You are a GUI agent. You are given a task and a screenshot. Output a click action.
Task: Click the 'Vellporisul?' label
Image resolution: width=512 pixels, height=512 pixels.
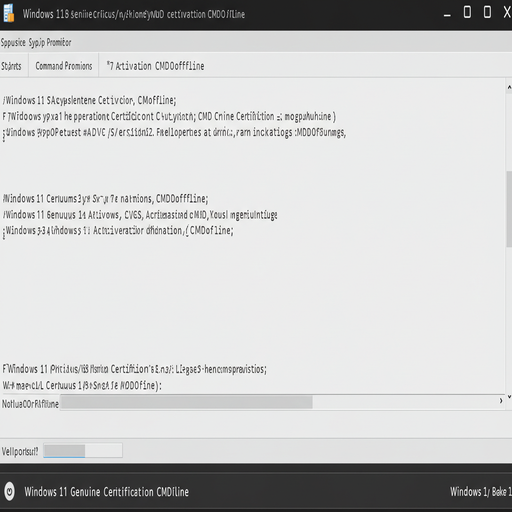(20, 451)
